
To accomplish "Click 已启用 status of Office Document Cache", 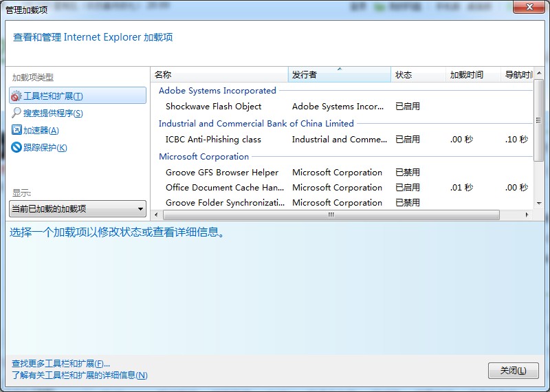I will [x=408, y=187].
